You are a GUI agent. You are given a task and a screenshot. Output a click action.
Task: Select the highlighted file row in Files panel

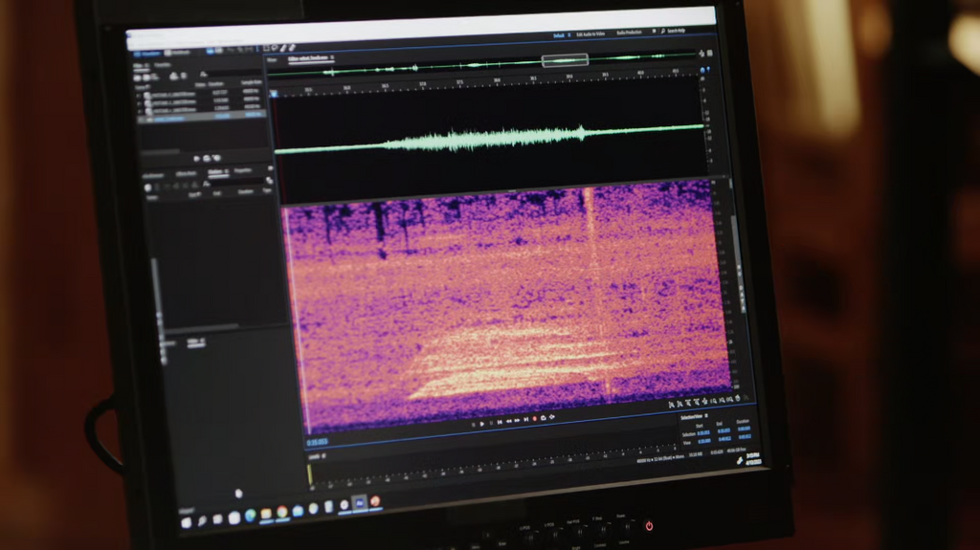pyautogui.click(x=201, y=117)
